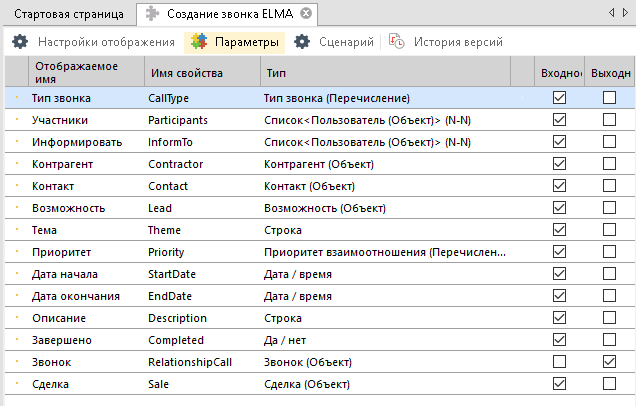Click the Приоритет type cell
The width and height of the screenshot is (636, 406).
tap(384, 252)
